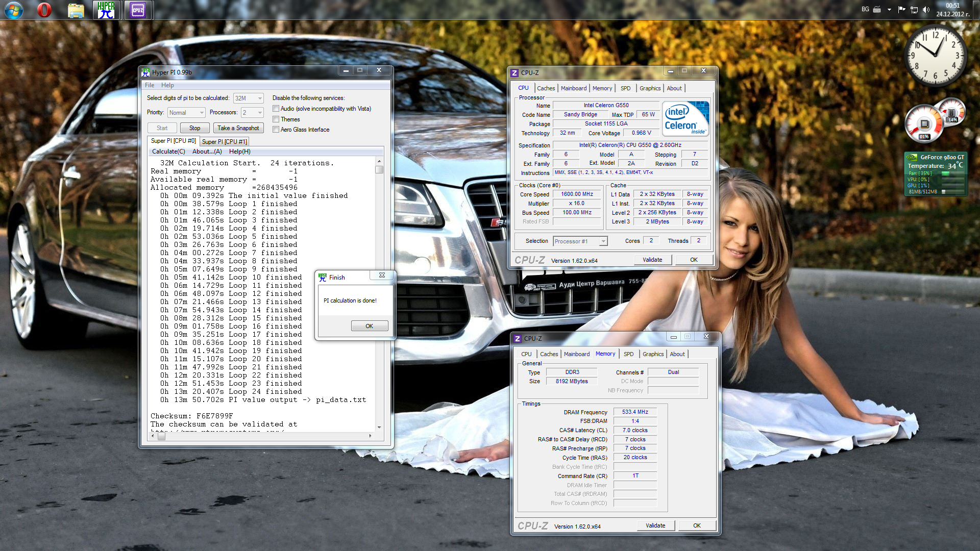The width and height of the screenshot is (980, 551).
Task: Toggle Aero Glass Interface checkbox
Action: (276, 130)
